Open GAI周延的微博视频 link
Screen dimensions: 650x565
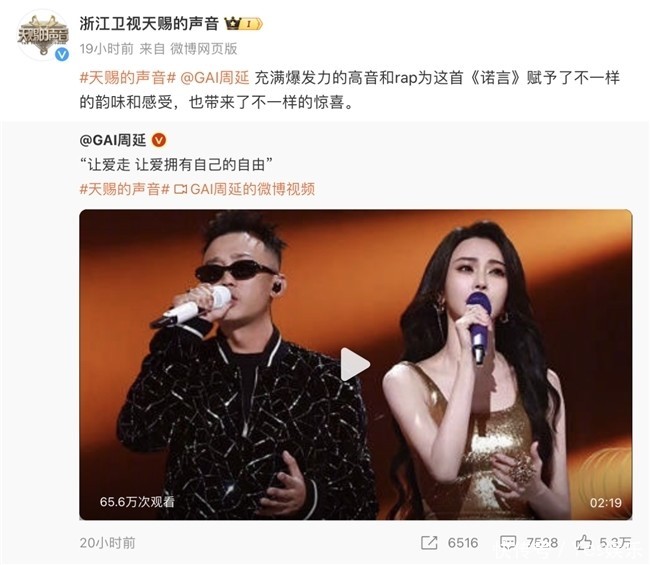click(252, 189)
